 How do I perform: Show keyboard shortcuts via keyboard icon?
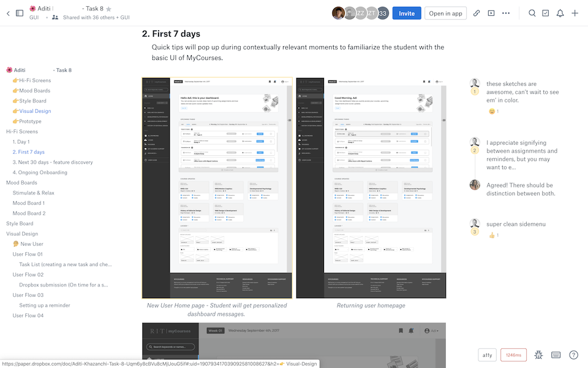click(556, 355)
